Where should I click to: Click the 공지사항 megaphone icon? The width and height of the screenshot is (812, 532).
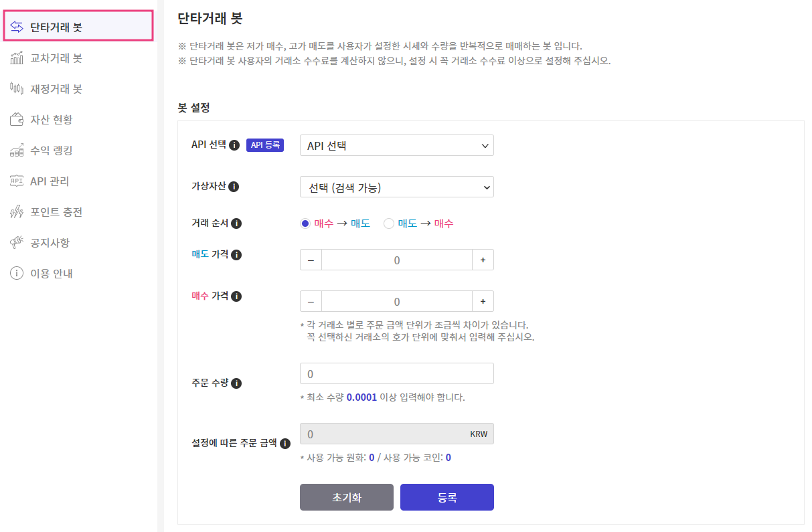(x=17, y=242)
